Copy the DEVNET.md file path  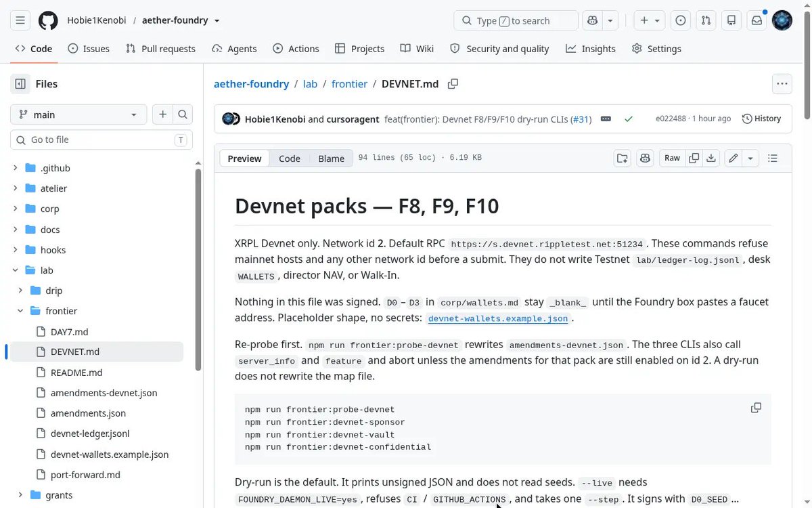tap(453, 84)
